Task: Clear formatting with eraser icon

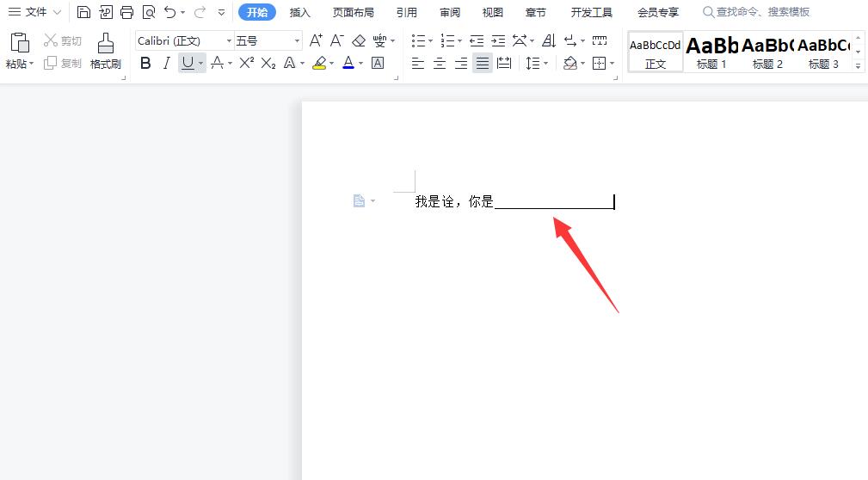Action: [x=359, y=40]
